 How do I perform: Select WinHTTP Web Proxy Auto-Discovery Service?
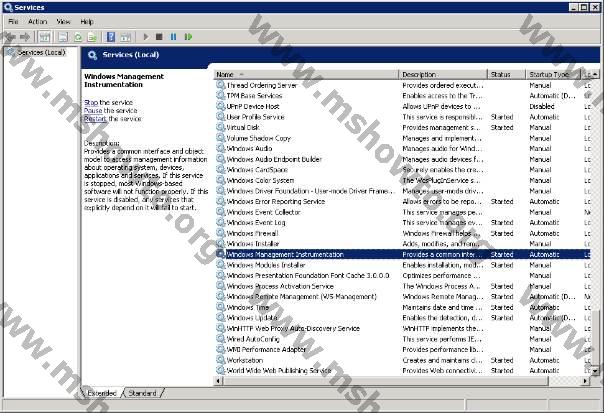tap(402, 329)
